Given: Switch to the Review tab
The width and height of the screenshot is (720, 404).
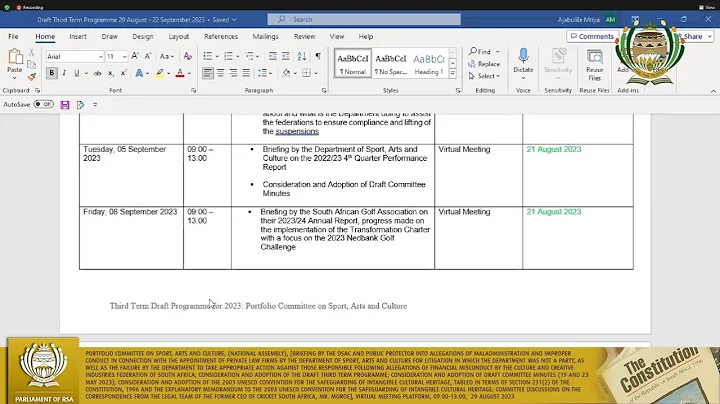Looking at the screenshot, I should point(304,36).
